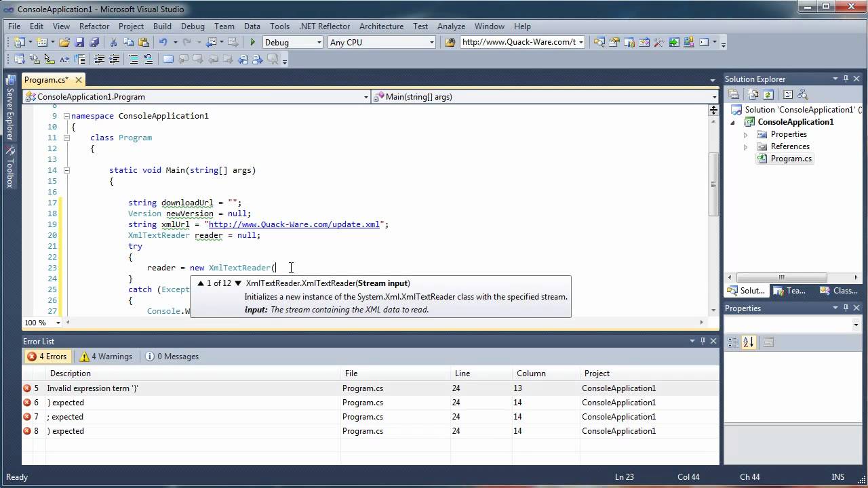The width and height of the screenshot is (868, 488).
Task: Toggle auto-hide pin on Solution Explorer
Action: point(846,79)
